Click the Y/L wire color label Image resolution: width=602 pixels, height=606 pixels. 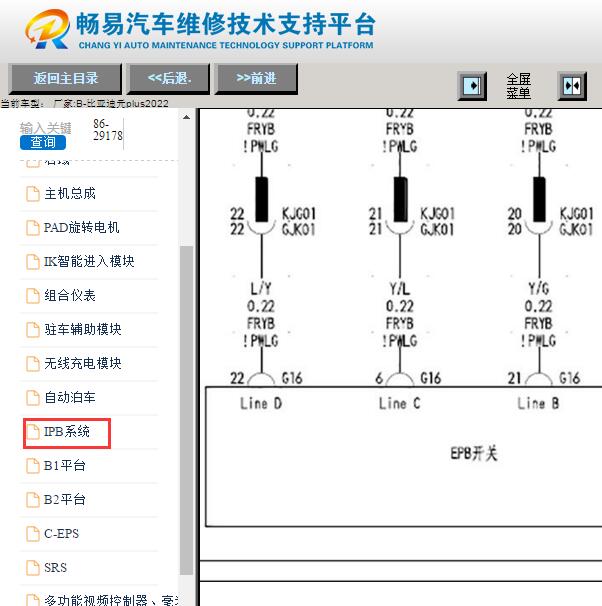coord(400,289)
